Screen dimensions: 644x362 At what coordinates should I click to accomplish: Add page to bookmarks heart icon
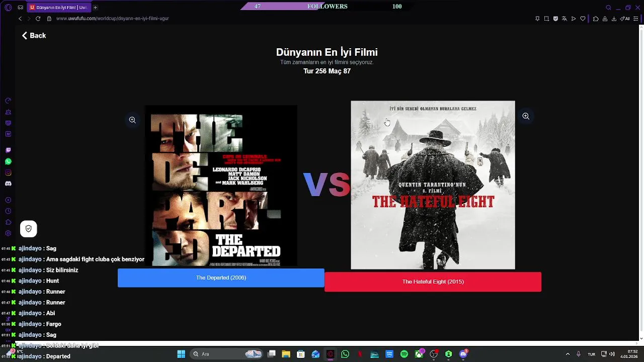tap(583, 19)
